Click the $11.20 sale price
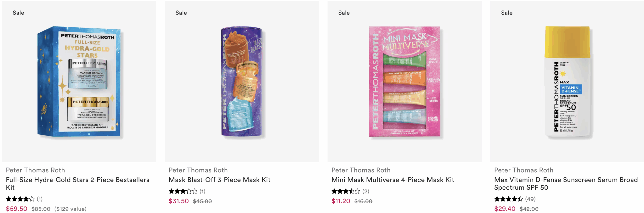This screenshot has width=644, height=213. (x=341, y=201)
